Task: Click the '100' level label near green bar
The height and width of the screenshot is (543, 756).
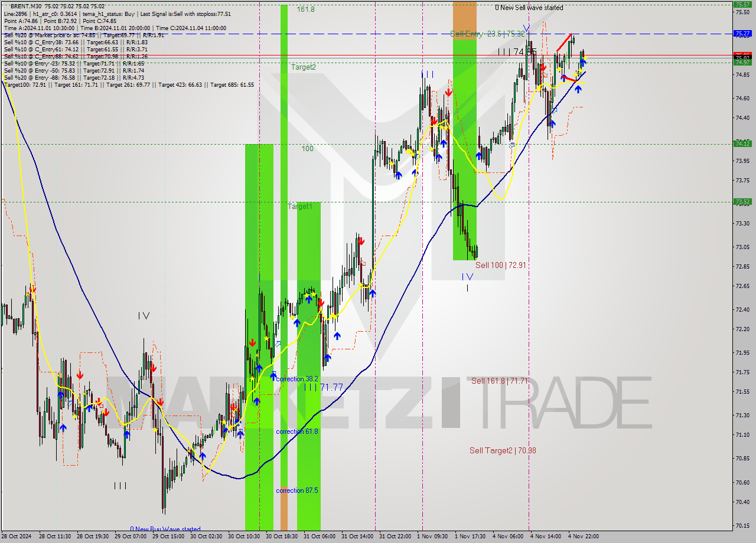Action: pyautogui.click(x=307, y=149)
